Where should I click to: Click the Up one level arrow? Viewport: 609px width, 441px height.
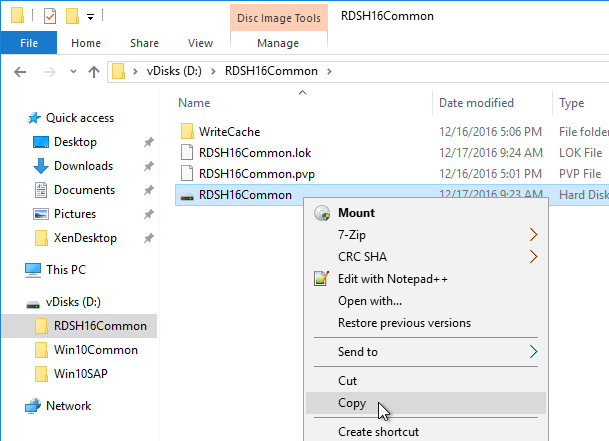[94, 71]
